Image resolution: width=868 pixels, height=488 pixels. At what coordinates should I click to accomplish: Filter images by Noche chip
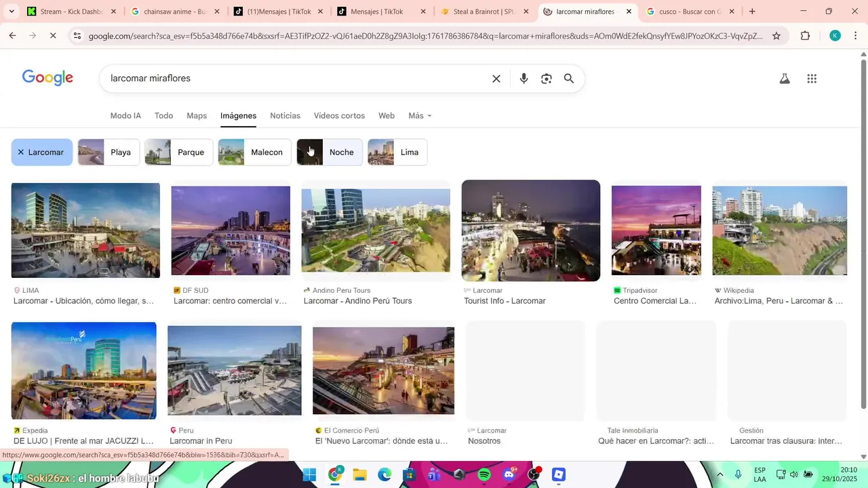[x=330, y=152]
